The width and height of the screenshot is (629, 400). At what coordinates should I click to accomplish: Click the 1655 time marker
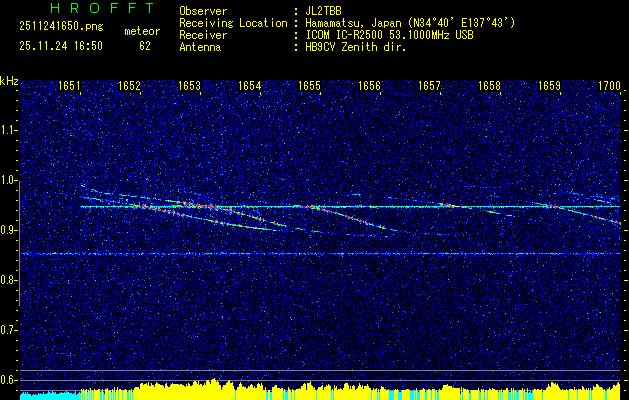[x=309, y=87]
